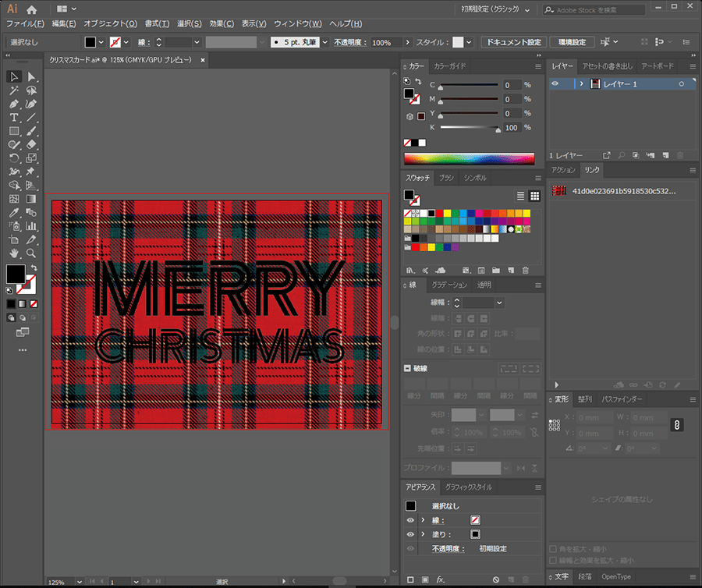Viewport: 702px width, 588px height.
Task: Click the Home icon
Action: pos(31,9)
